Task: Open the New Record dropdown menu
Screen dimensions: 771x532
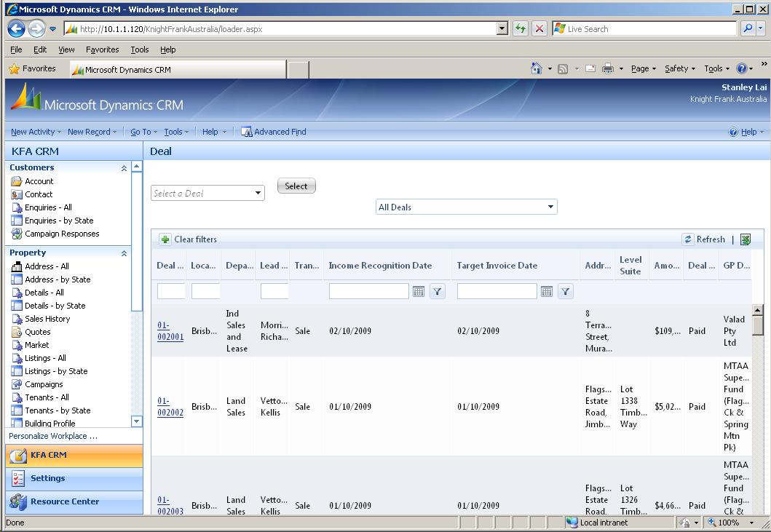Action: point(92,132)
